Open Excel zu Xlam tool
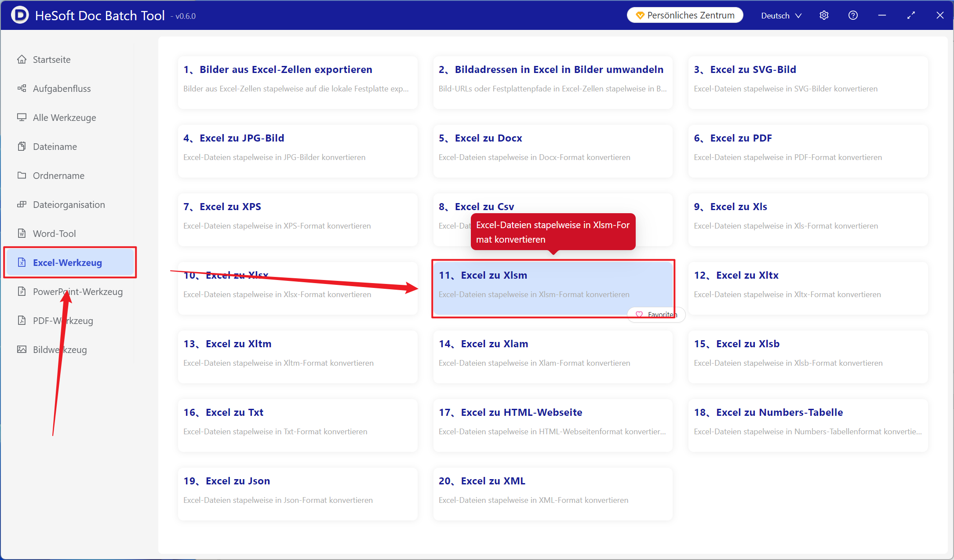Screen dimensions: 954x560 553,357
